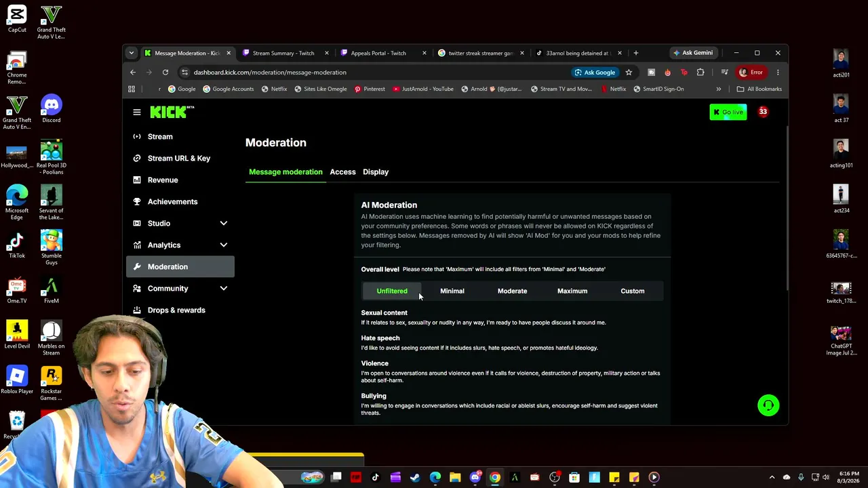The image size is (868, 488).
Task: Switch to the Display tab
Action: [376, 172]
